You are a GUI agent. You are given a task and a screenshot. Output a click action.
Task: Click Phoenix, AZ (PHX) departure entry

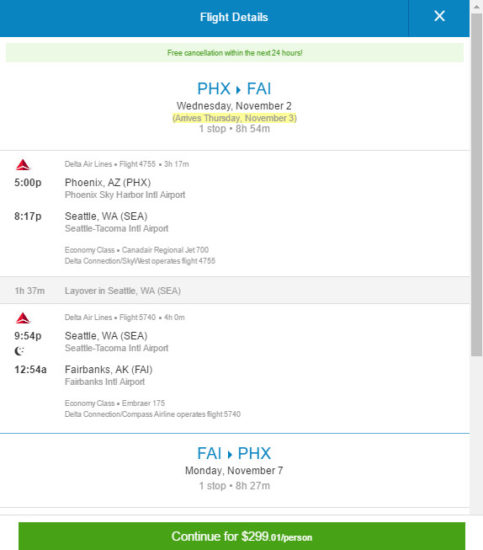click(x=108, y=182)
